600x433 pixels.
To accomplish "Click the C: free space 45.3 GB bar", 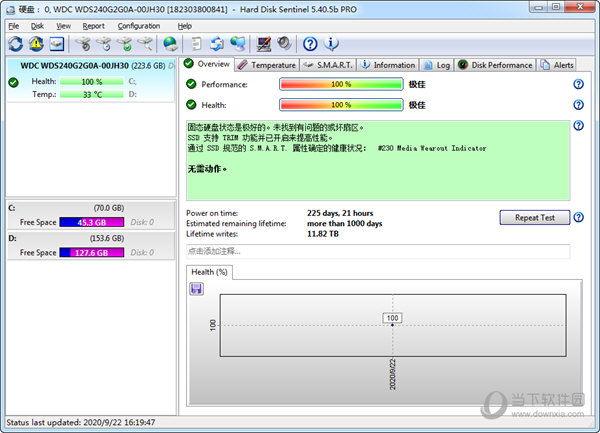I will [92, 222].
